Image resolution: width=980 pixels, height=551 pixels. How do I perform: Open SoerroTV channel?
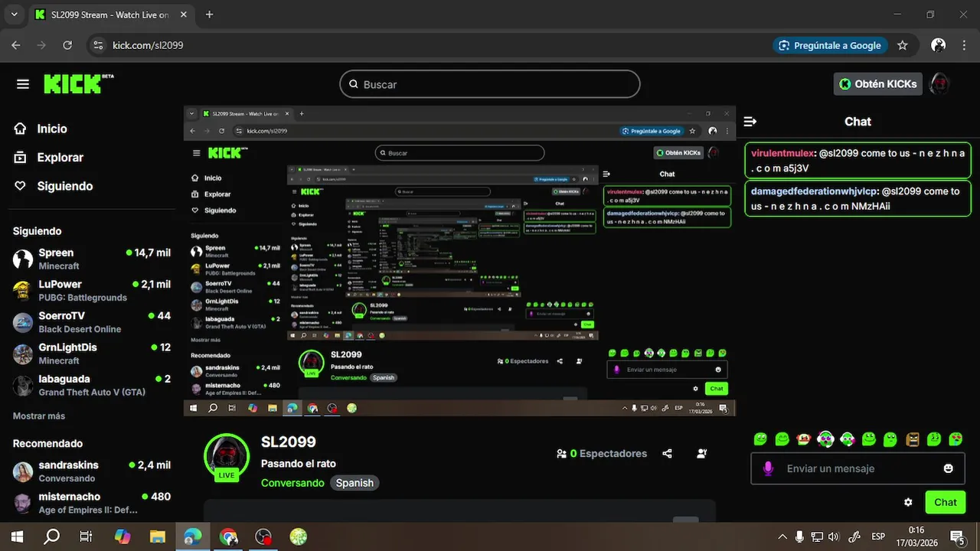[x=92, y=322]
